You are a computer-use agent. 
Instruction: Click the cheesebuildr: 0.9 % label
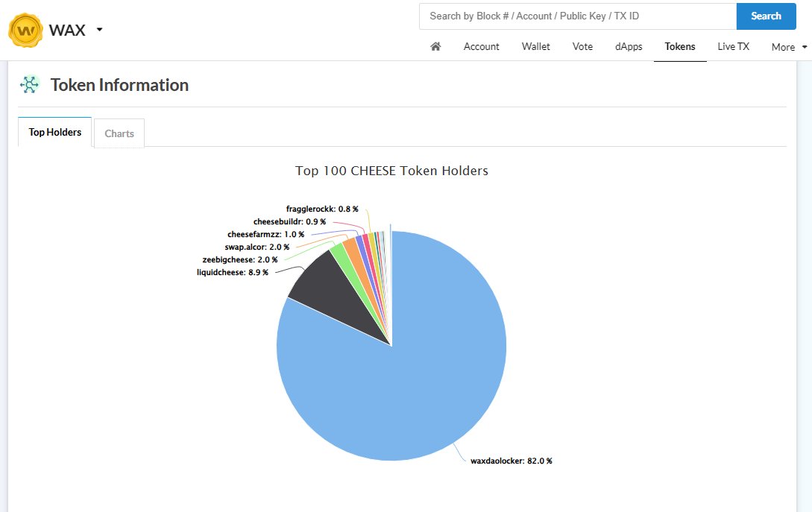point(289,221)
